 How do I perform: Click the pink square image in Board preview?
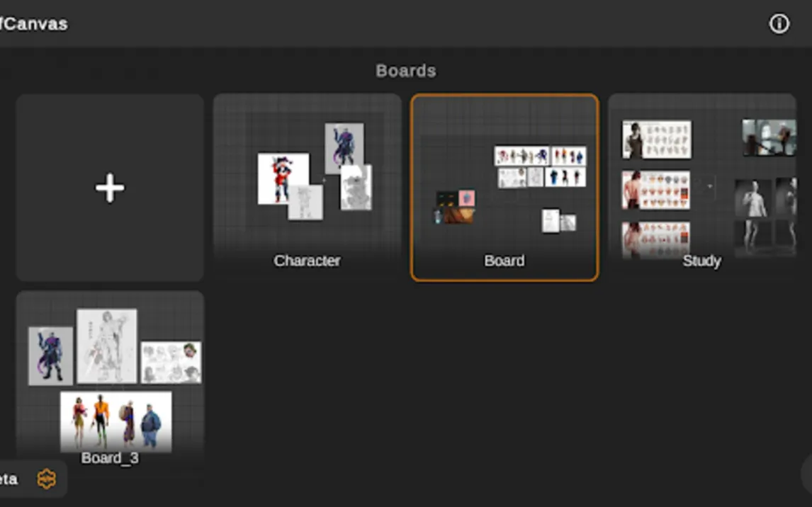[467, 198]
